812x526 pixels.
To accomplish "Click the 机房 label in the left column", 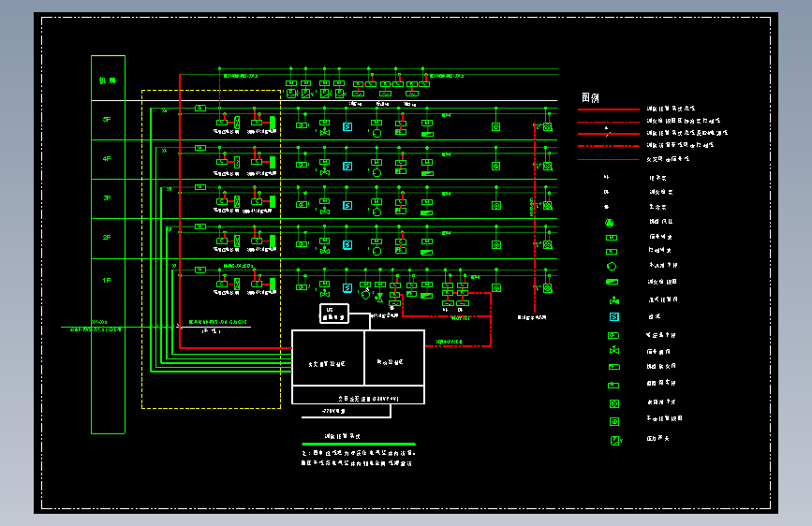I will 108,80.
